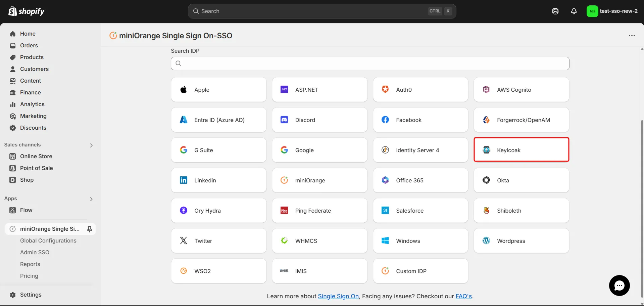The image size is (644, 306).
Task: Choose the WHMCS provider card
Action: click(x=319, y=241)
